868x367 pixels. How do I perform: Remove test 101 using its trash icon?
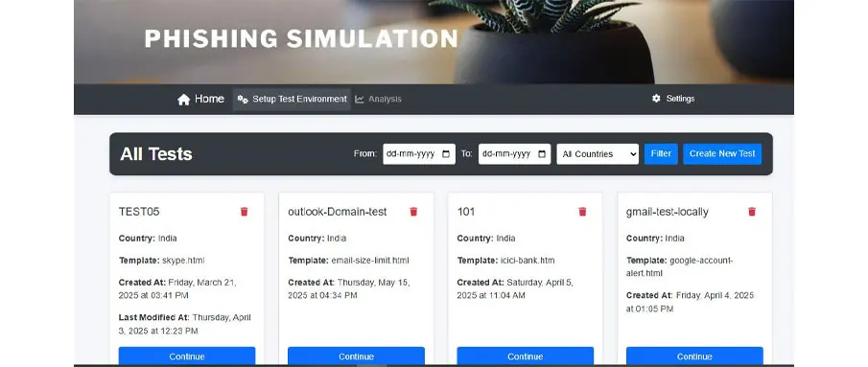582,212
